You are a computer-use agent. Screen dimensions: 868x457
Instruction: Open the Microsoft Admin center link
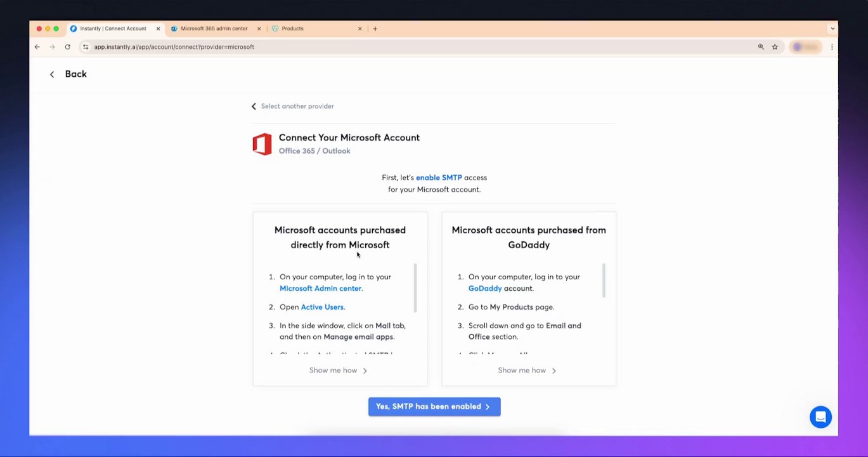tap(320, 288)
